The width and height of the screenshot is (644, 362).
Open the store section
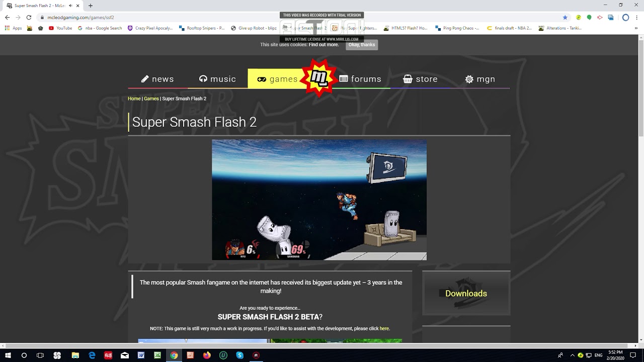click(x=420, y=79)
